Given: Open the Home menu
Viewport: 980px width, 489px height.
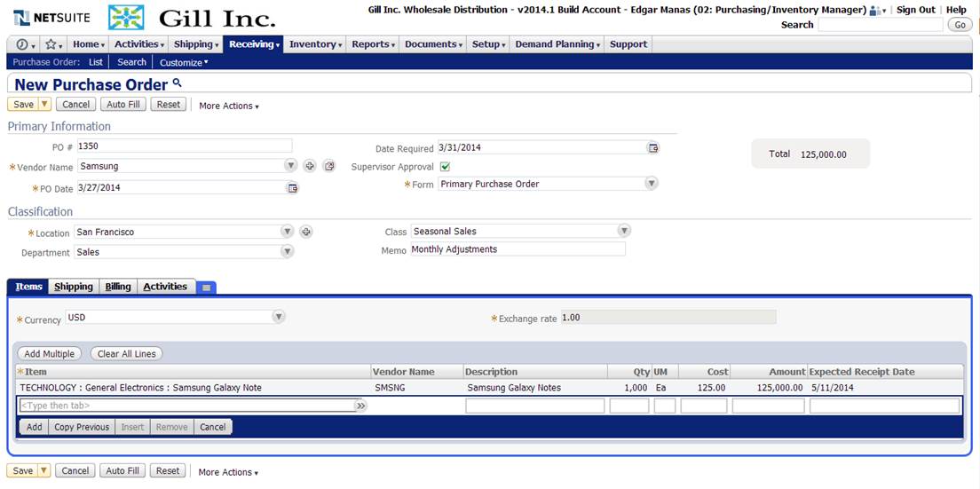Looking at the screenshot, I should pos(88,44).
